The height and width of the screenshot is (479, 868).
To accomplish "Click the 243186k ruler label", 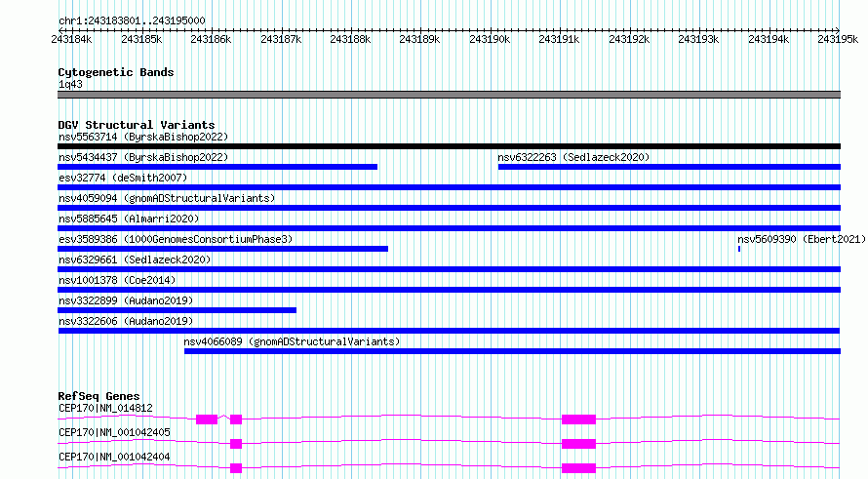I will coord(211,39).
